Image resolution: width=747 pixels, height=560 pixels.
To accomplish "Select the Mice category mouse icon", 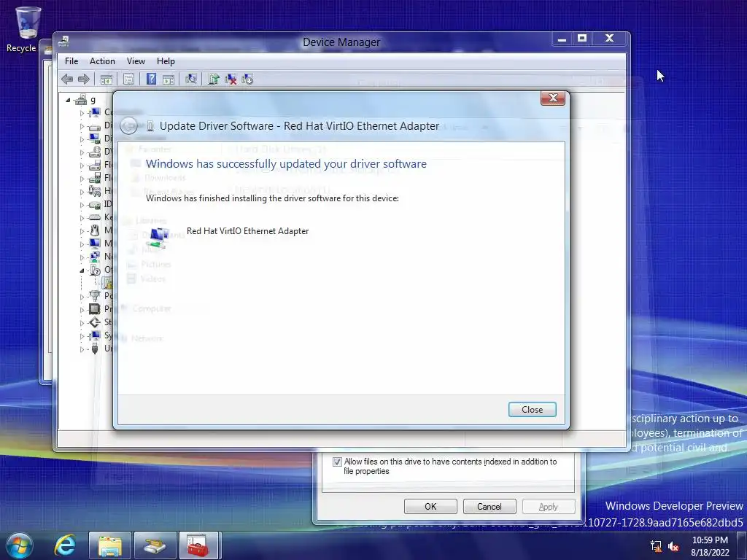I will [x=95, y=230].
